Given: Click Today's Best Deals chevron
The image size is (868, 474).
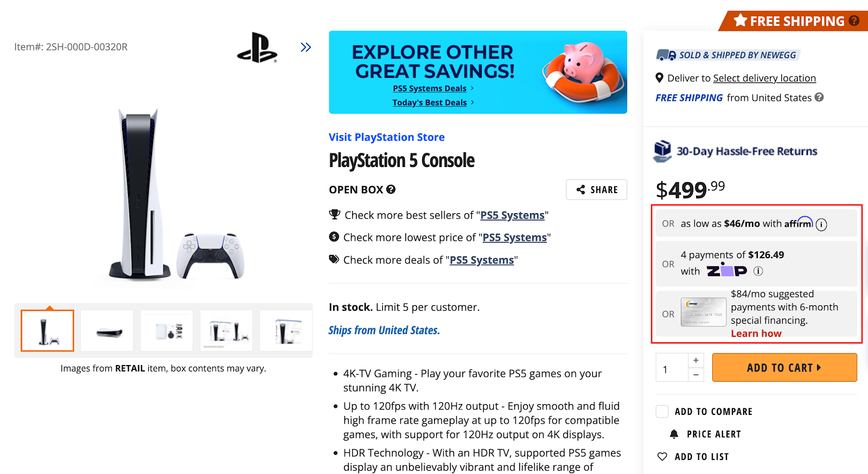Looking at the screenshot, I should tap(471, 102).
